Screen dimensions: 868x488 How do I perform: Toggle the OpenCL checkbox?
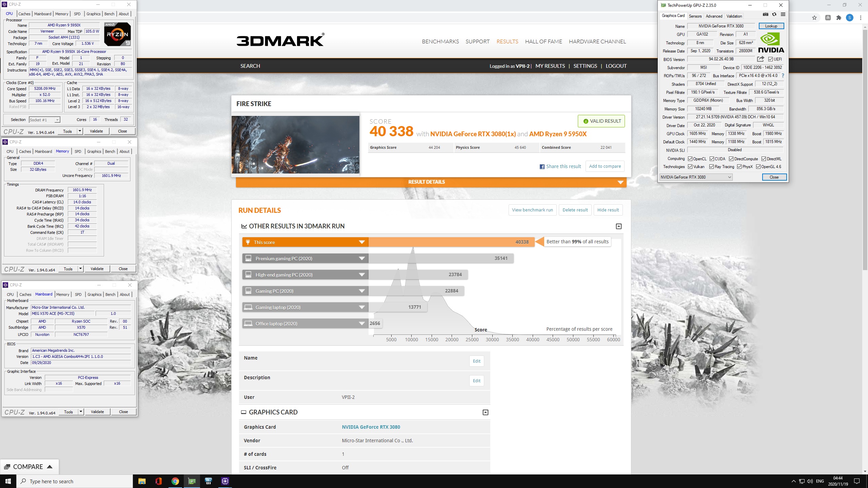(690, 159)
